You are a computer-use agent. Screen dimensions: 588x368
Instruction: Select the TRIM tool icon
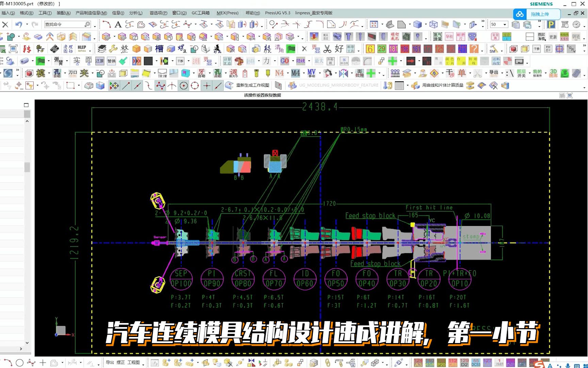[162, 73]
